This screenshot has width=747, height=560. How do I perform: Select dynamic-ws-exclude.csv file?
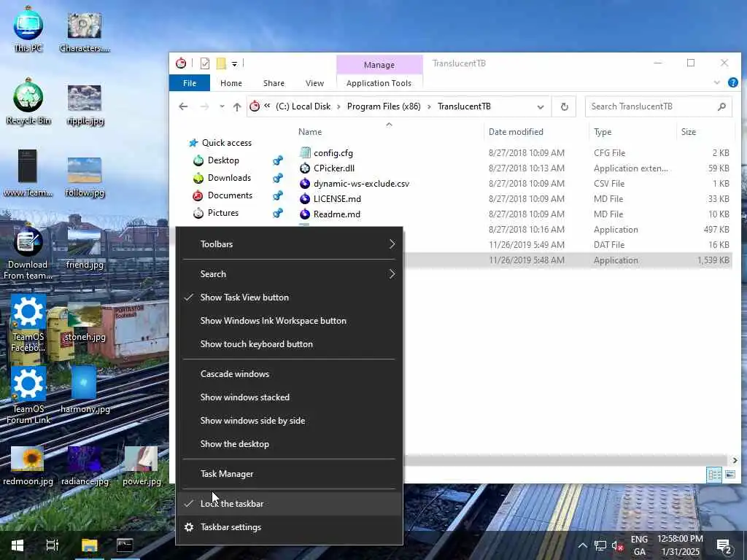361,183
